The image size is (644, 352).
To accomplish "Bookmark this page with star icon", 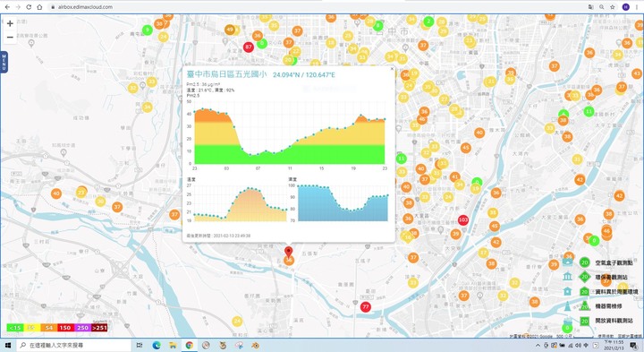I will (x=613, y=7).
